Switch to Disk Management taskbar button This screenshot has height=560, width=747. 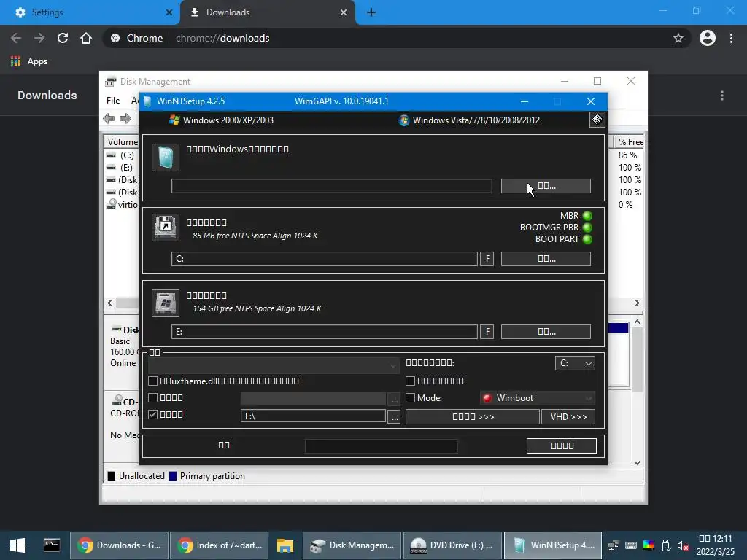[352, 545]
